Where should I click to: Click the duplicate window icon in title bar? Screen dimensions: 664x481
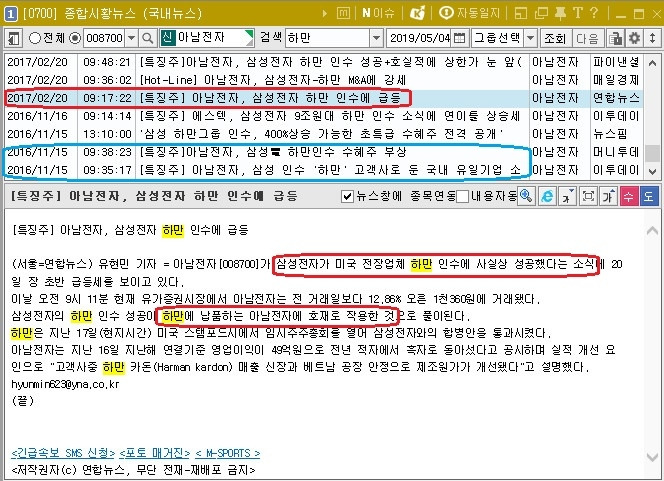tap(541, 14)
